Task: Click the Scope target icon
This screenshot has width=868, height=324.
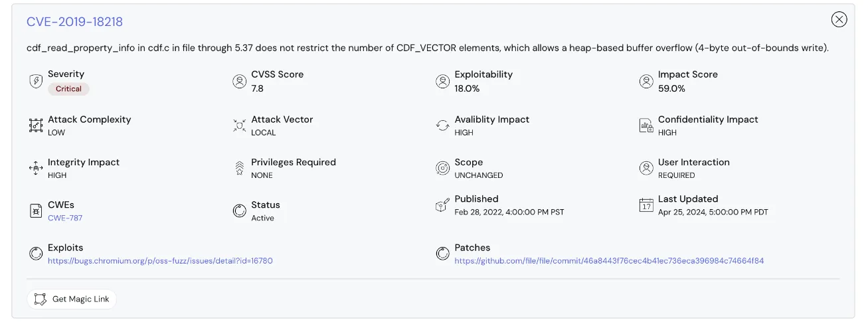Action: pyautogui.click(x=442, y=168)
